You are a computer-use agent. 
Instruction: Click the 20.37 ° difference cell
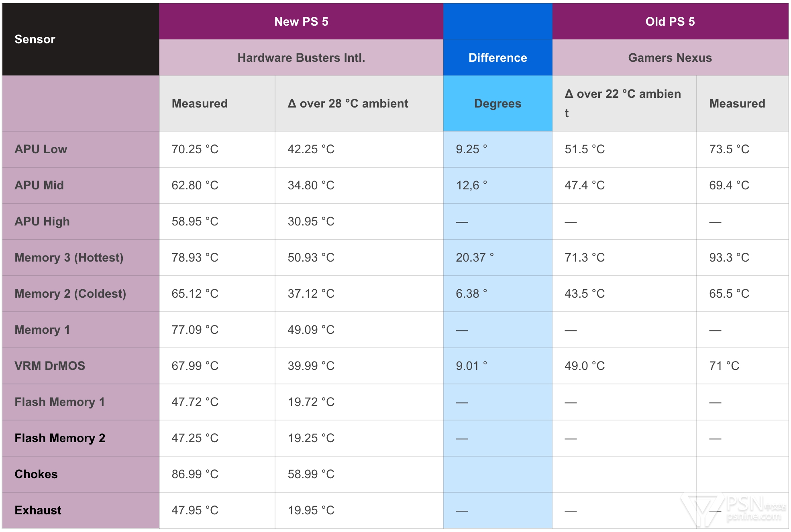click(498, 258)
